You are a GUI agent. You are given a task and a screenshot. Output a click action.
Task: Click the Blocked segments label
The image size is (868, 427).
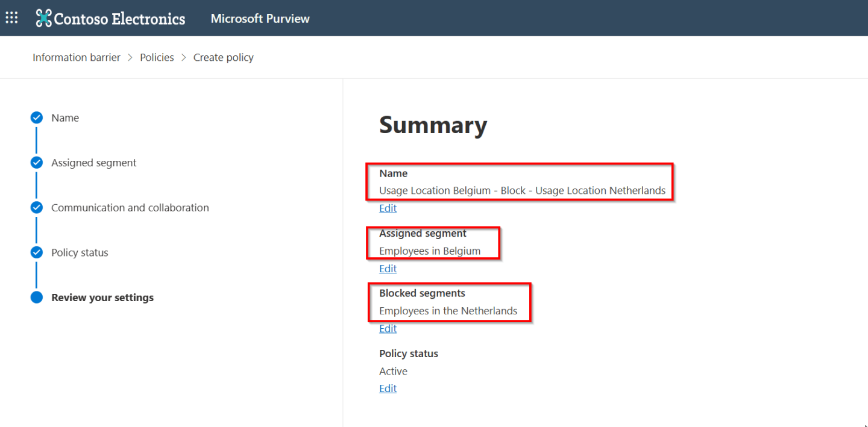click(422, 293)
